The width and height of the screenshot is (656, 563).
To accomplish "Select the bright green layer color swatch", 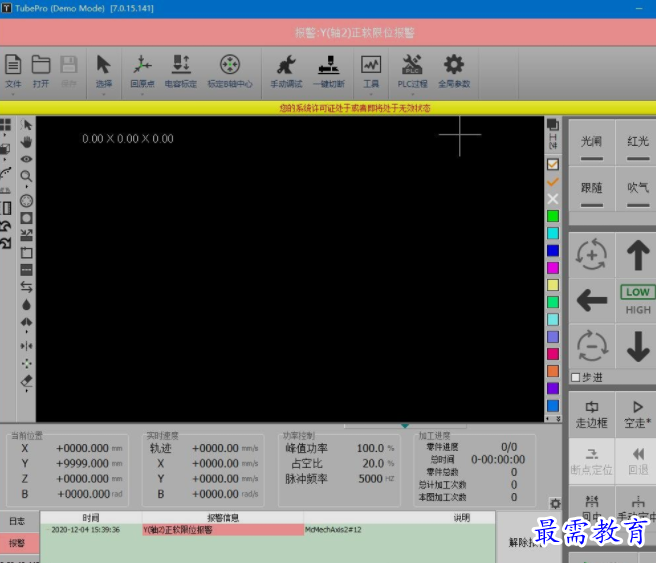I will tap(553, 216).
